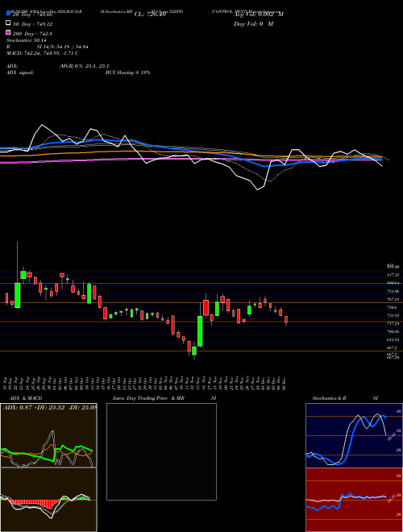
Task: Select the '200 Day - 742.8' label
Action: coord(32,34)
